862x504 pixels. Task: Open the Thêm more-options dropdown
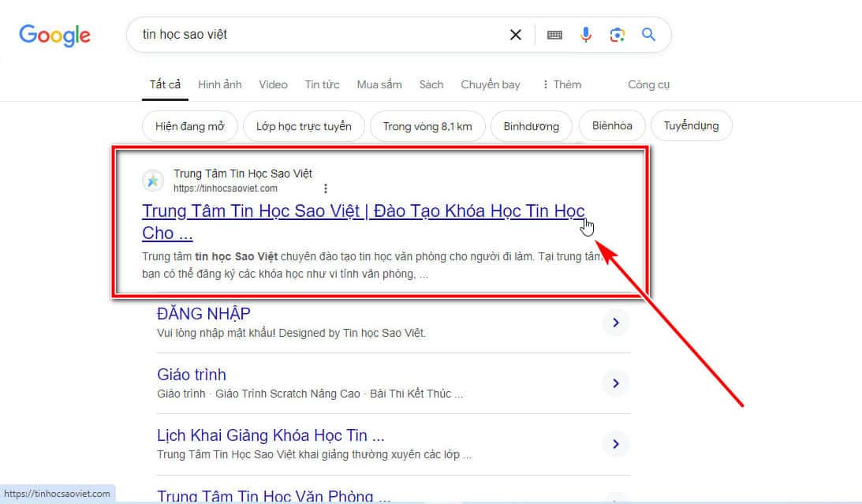tap(562, 84)
